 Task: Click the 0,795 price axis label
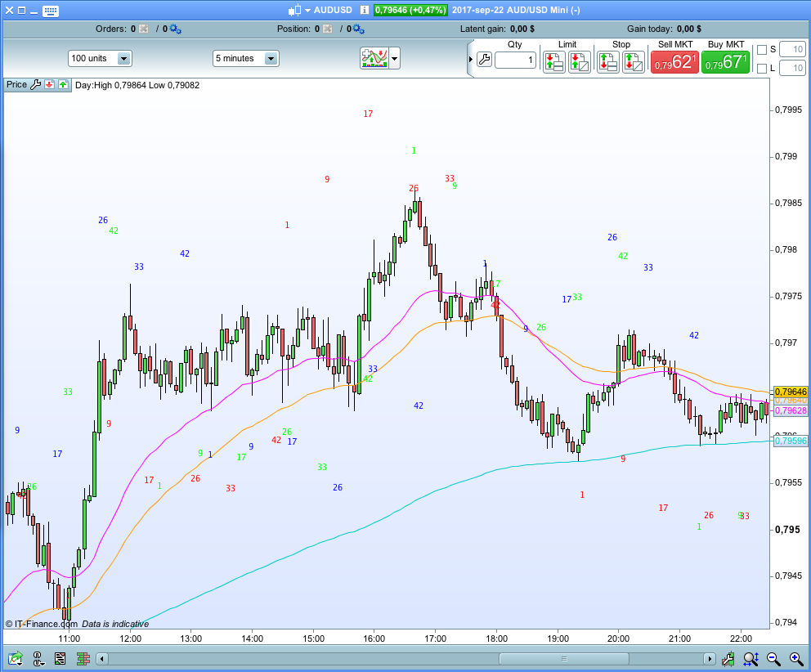(x=788, y=530)
